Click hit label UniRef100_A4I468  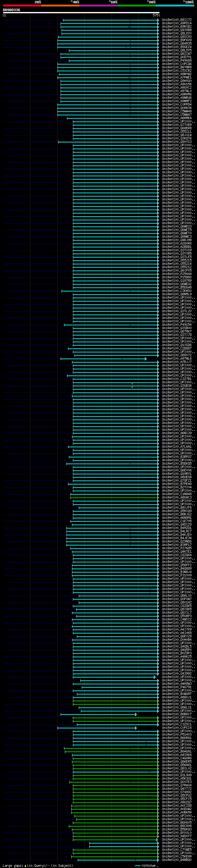coord(177,633)
